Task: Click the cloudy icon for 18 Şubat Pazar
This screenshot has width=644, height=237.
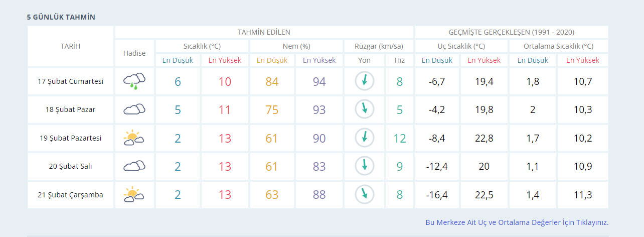Action: [134, 109]
